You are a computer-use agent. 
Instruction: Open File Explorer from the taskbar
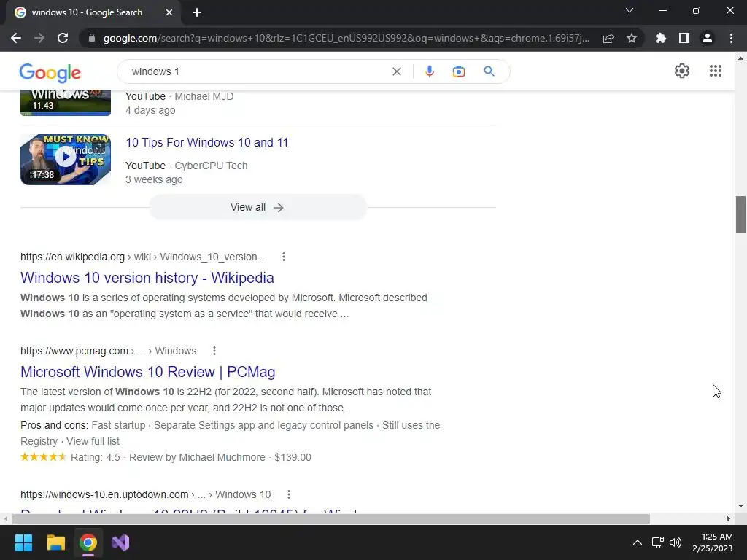(x=56, y=542)
